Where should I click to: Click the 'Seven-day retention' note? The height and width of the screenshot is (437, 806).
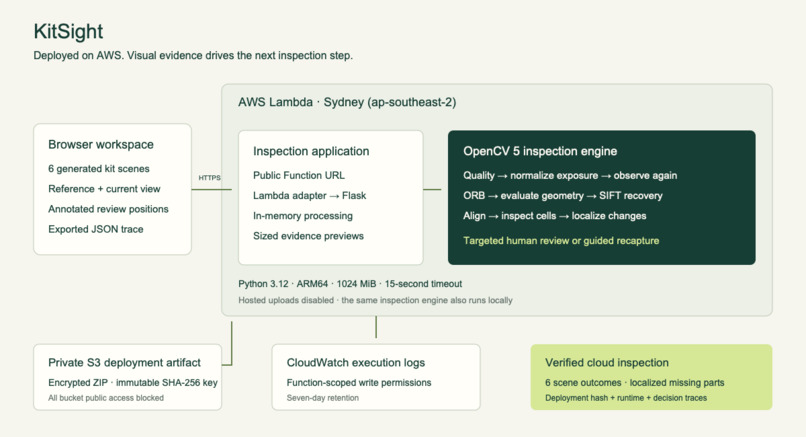point(323,398)
